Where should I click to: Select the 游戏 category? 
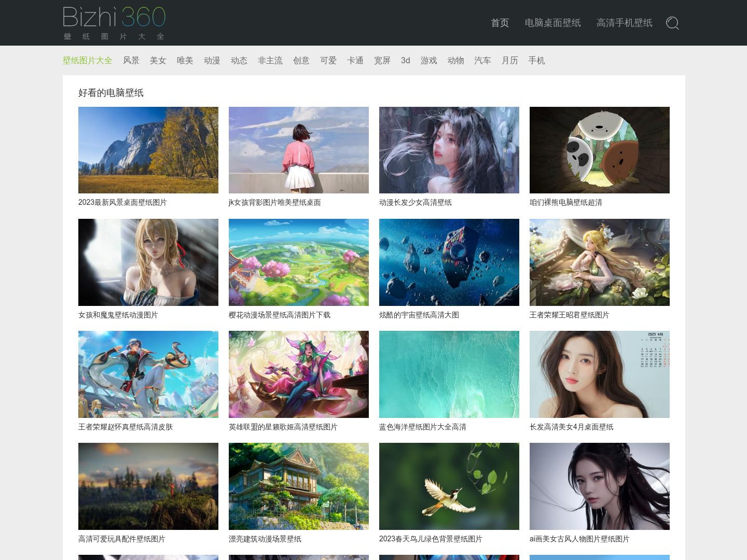(x=429, y=60)
